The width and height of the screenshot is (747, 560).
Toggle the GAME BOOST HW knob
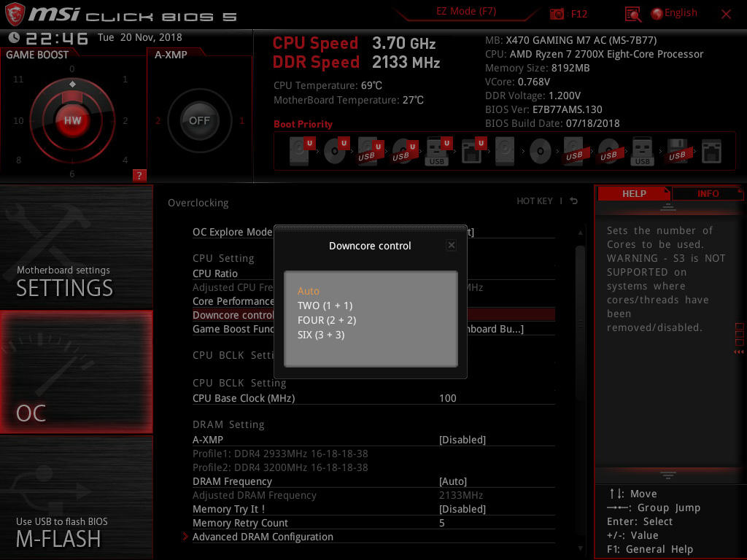click(72, 120)
